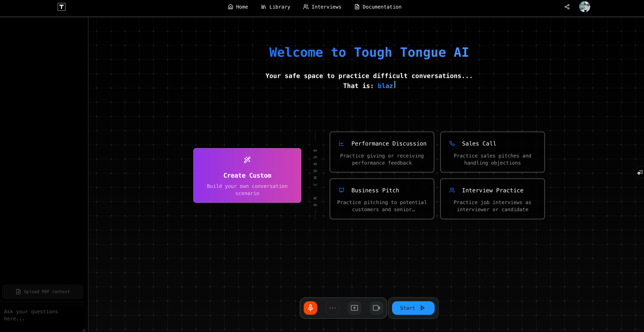Viewport: 644px width, 332px height.
Task: Open the Interviews menu item
Action: coord(322,7)
